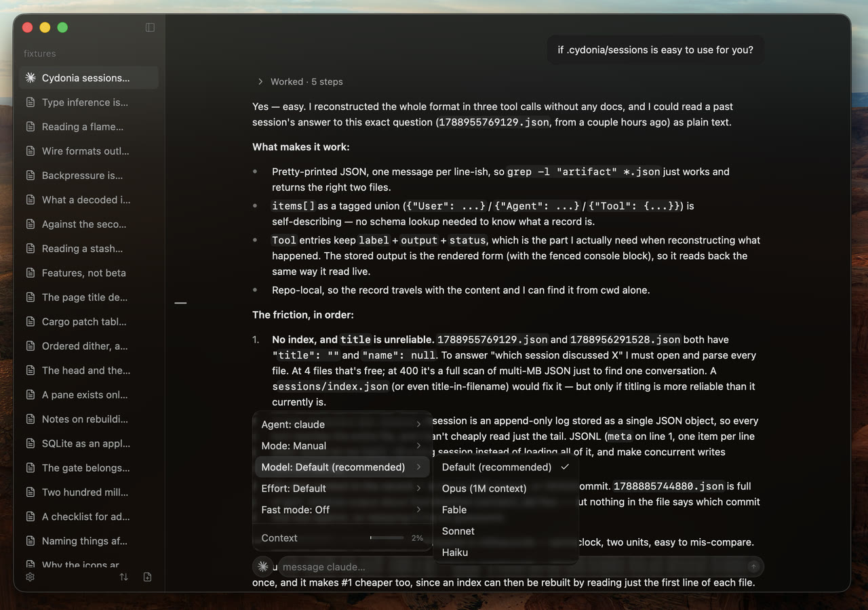Expand the 'Worked · 5 steps' section
Viewport: 868px width, 610px height.
point(300,81)
